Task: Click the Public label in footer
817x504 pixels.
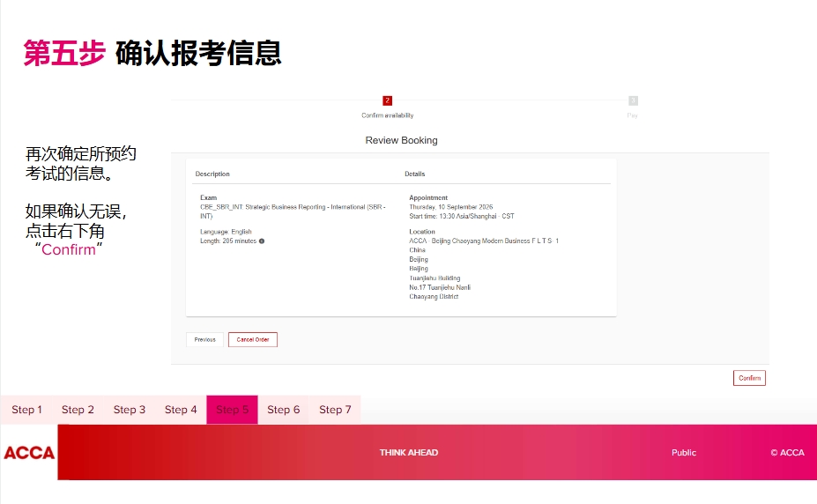Action: point(684,453)
